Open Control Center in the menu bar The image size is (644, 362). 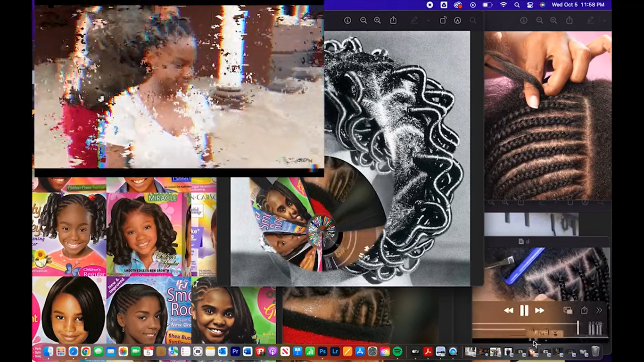coord(529,5)
